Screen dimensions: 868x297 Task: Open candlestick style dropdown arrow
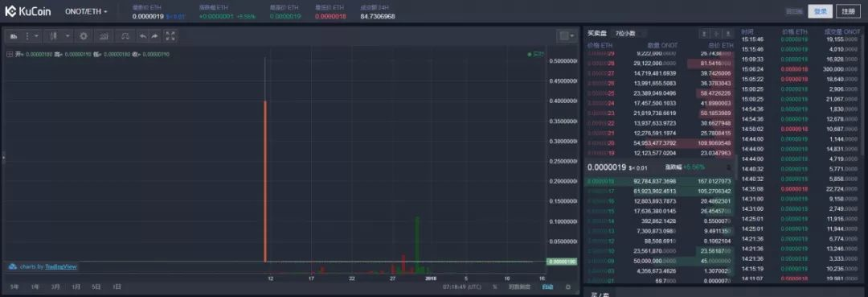point(68,36)
